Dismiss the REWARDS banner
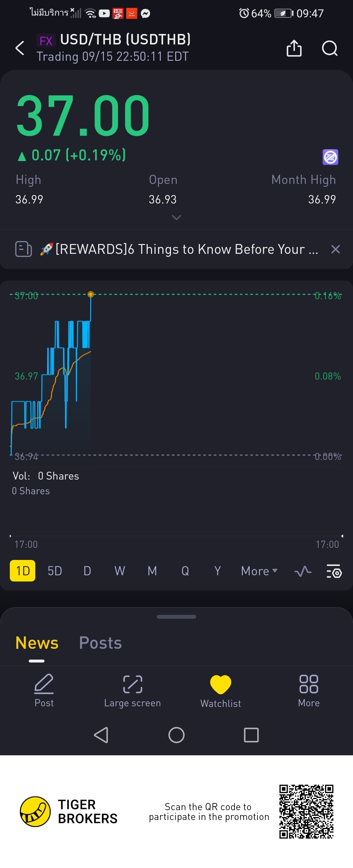 [335, 249]
